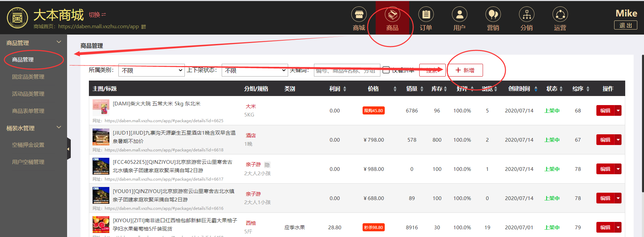Select the 营销 marketing icon
644x237 pixels.
(x=493, y=15)
